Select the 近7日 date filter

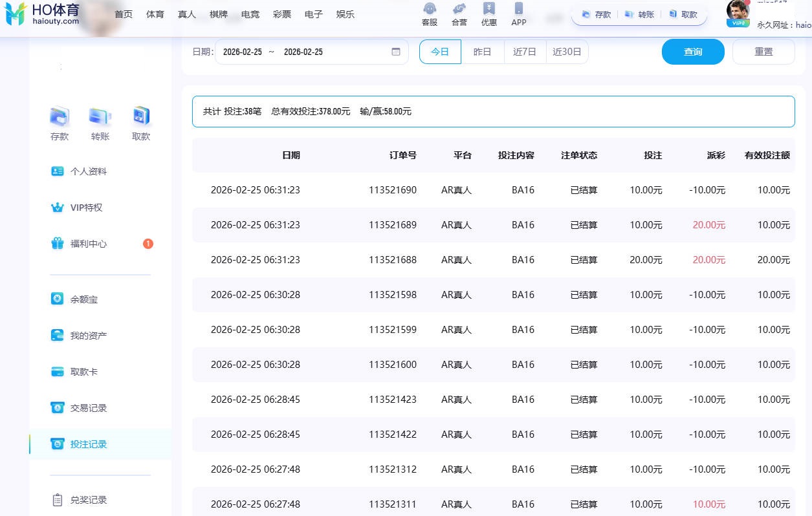[x=525, y=52]
